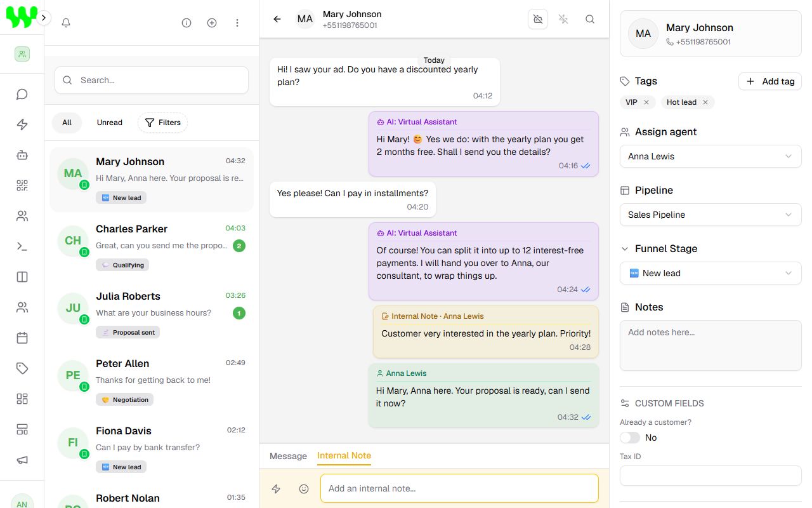Image resolution: width=812 pixels, height=508 pixels.
Task: Click the AN user avatar at sidebar bottom
Action: [22, 501]
